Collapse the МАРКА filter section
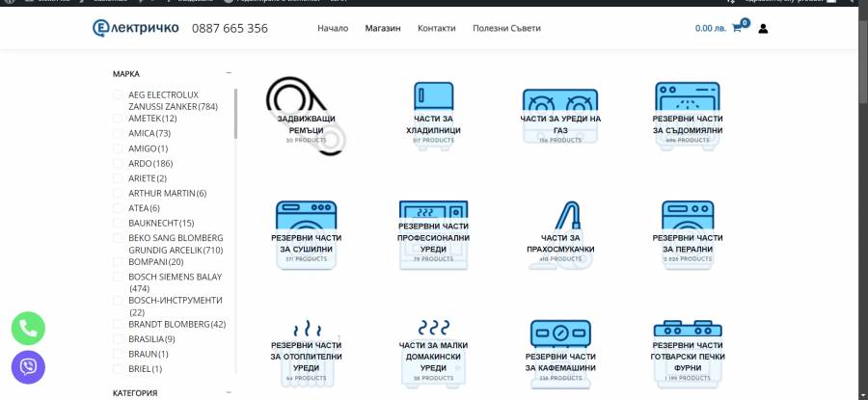 coord(229,73)
